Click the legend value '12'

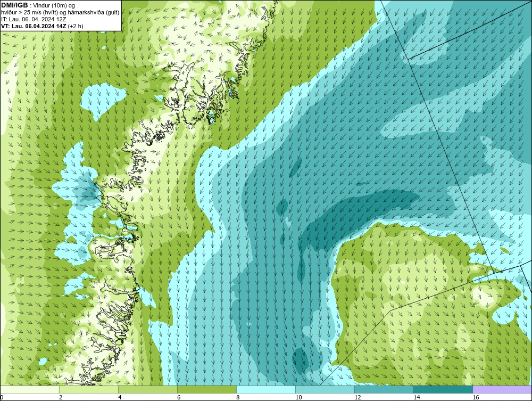click(358, 397)
